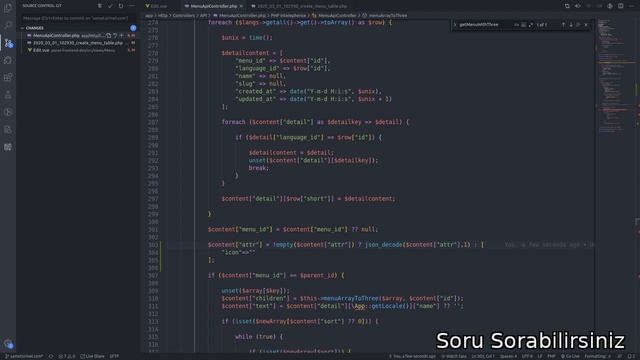Click the commit message input field

click(78, 18)
